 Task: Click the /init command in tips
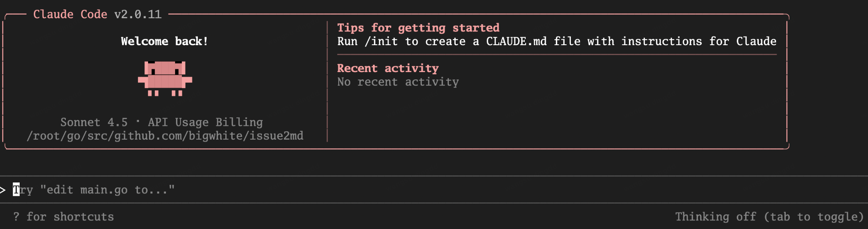(x=381, y=42)
